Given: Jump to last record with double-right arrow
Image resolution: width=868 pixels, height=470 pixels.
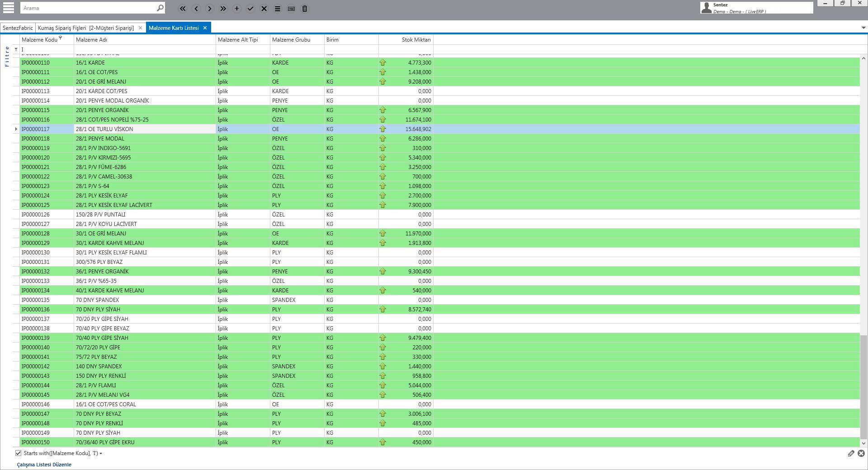Looking at the screenshot, I should 223,9.
